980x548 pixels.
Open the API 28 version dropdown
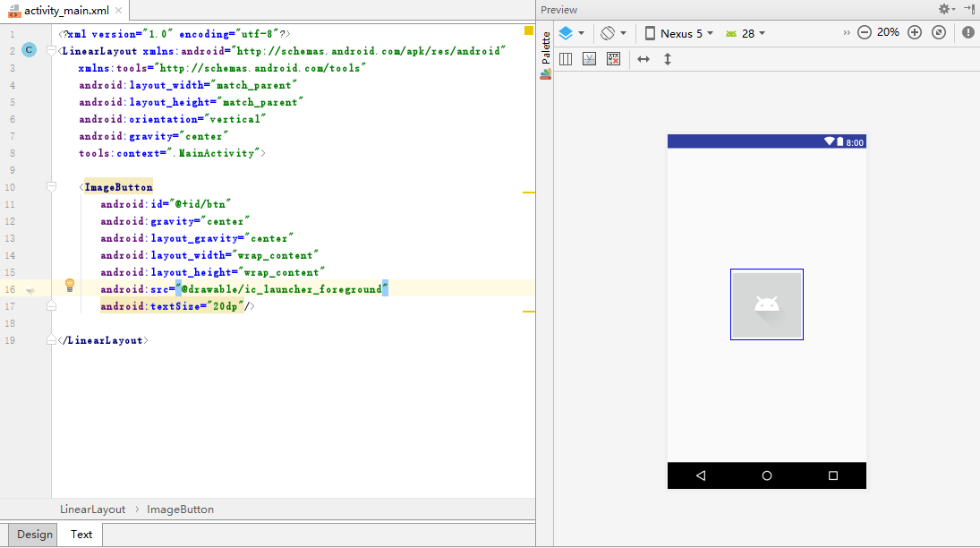pyautogui.click(x=746, y=33)
